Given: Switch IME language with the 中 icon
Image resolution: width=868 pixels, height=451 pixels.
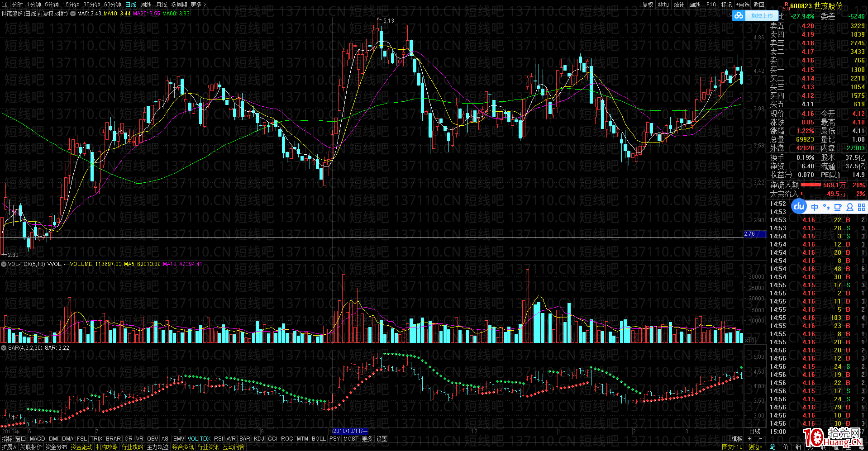Looking at the screenshot, I should point(815,207).
